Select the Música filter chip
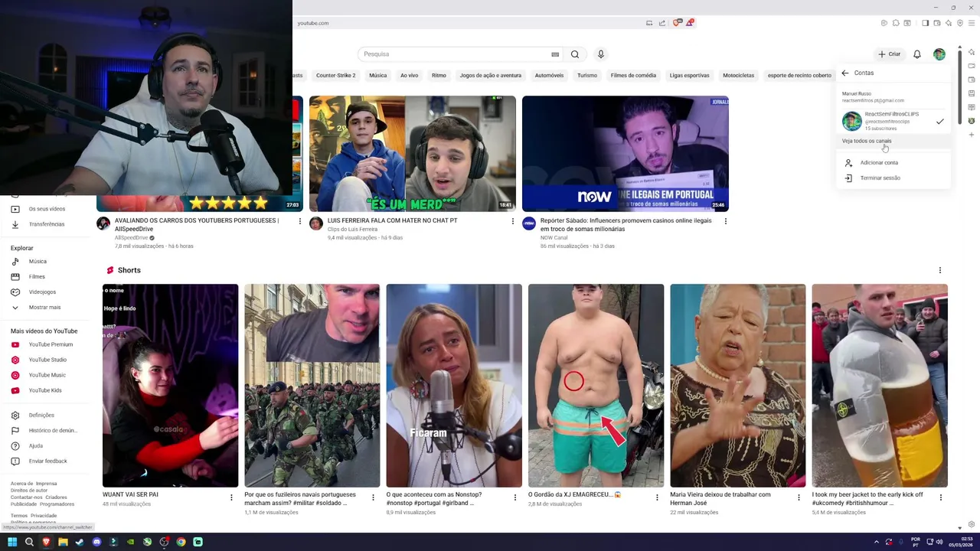 pos(378,76)
